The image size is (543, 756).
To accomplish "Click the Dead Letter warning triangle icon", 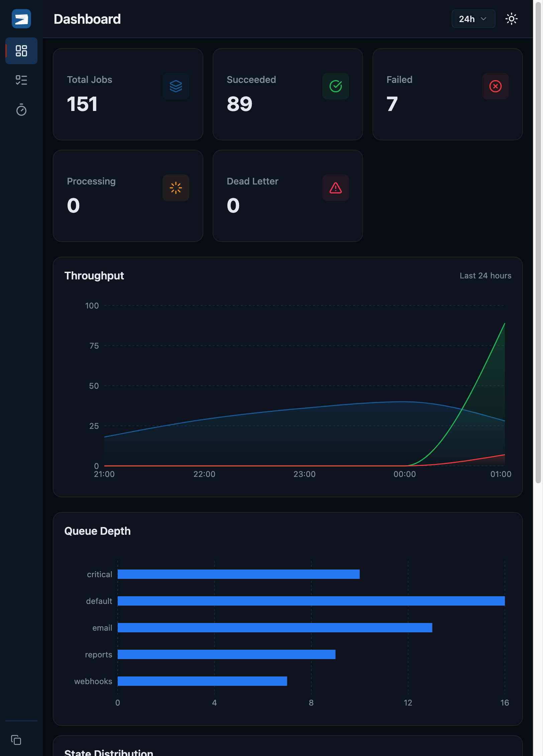I will 335,188.
